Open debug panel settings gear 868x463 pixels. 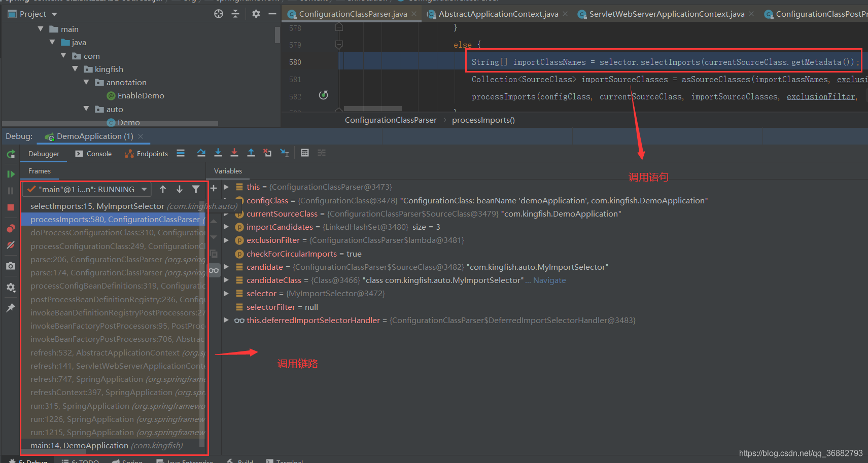11,287
